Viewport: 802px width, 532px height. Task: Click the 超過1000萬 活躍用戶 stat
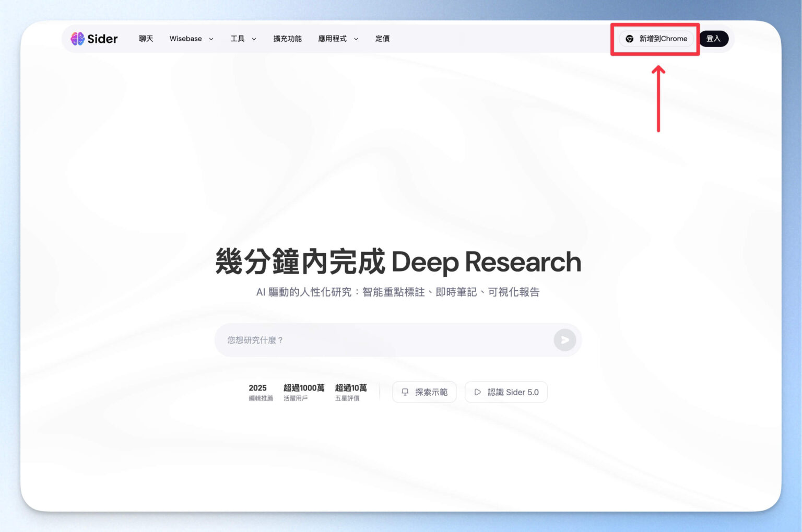[x=303, y=392]
